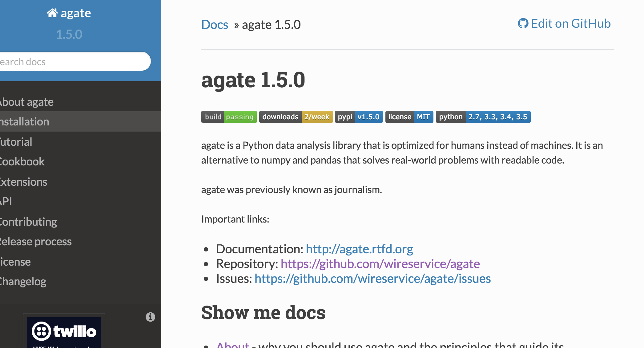
Task: Click the downloads 2/week badge
Action: (296, 117)
